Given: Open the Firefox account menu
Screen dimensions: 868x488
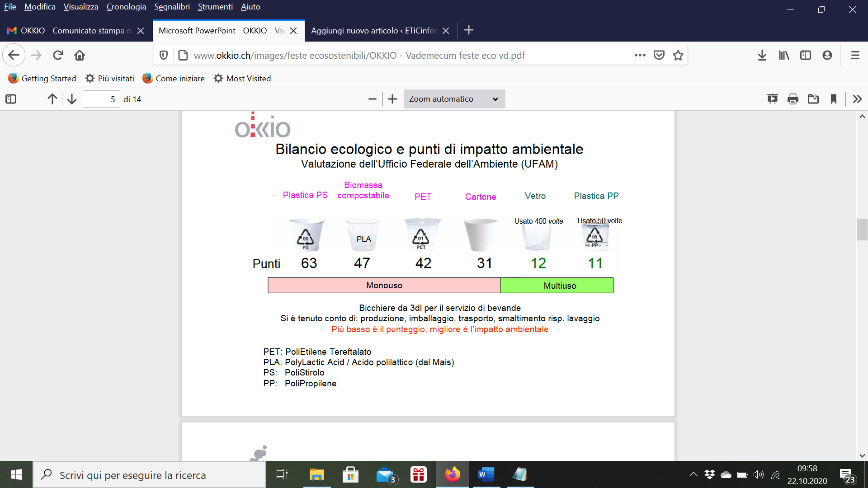Looking at the screenshot, I should point(827,55).
